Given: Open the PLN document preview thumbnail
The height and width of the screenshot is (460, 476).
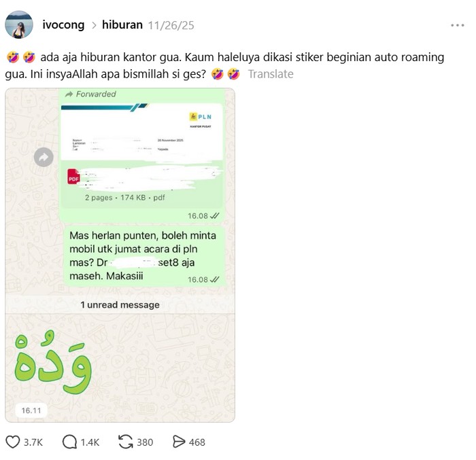Looking at the screenshot, I should point(141,132).
